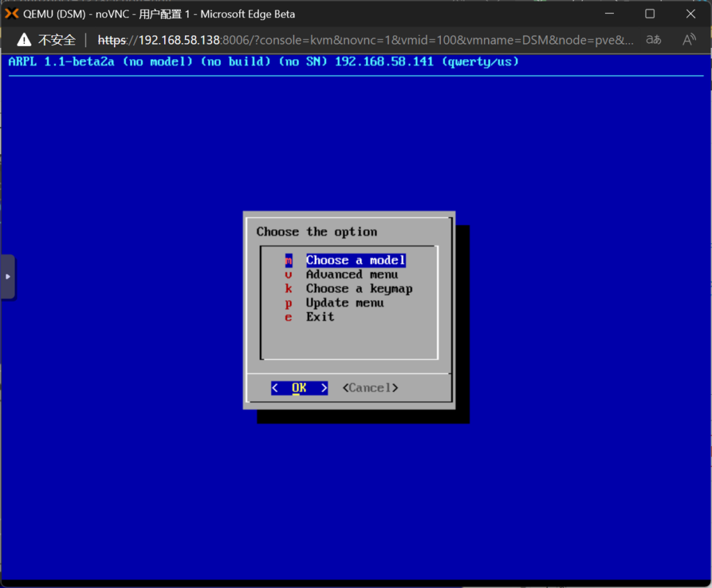Close the noVNC browser window

(690, 14)
